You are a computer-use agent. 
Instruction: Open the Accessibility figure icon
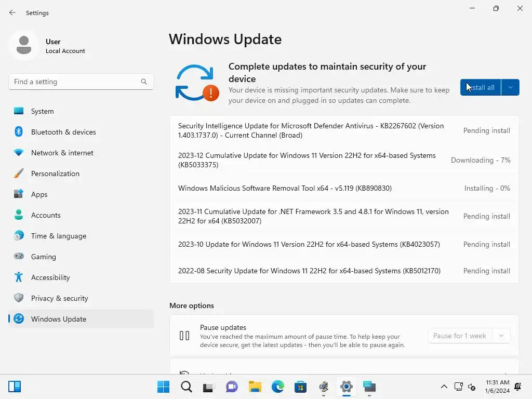click(19, 277)
